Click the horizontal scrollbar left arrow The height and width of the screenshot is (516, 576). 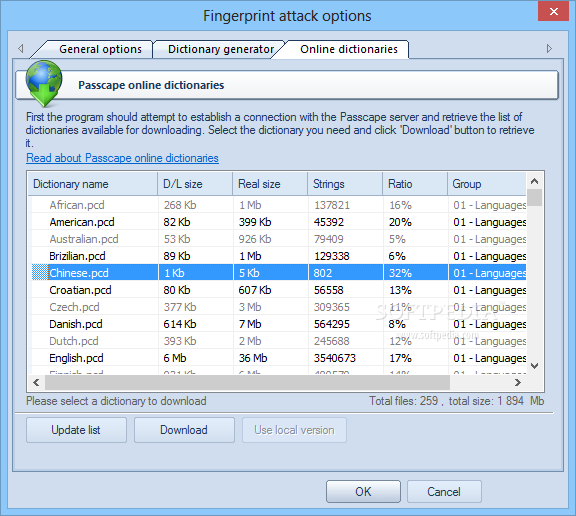[36, 383]
